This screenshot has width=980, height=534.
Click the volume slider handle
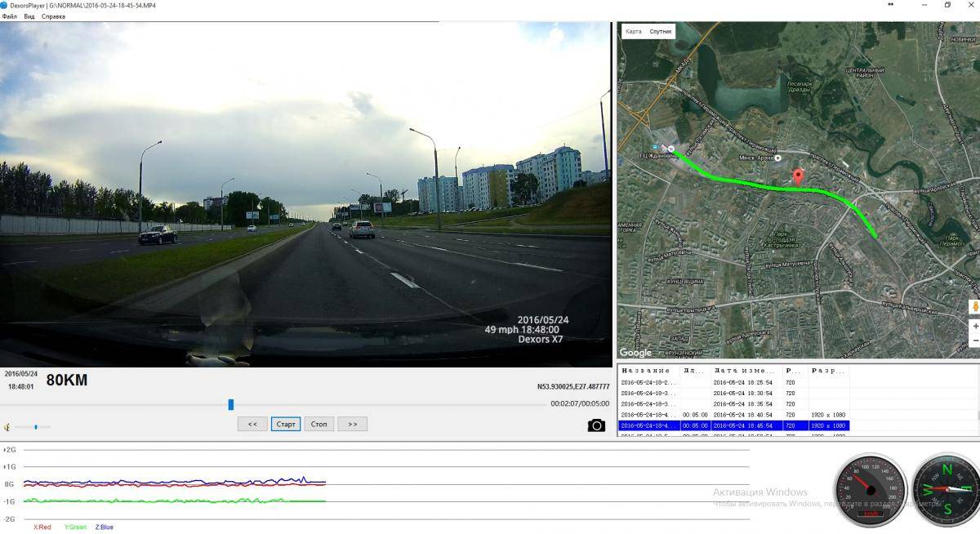click(36, 426)
